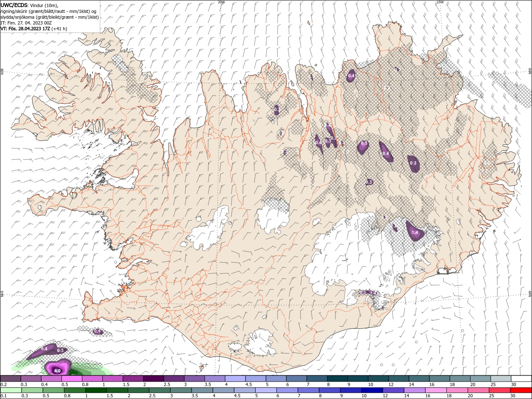This screenshot has width=532, height=399.
Task: Pick the lower scale swatch starting at 25
Action: pos(499,390)
